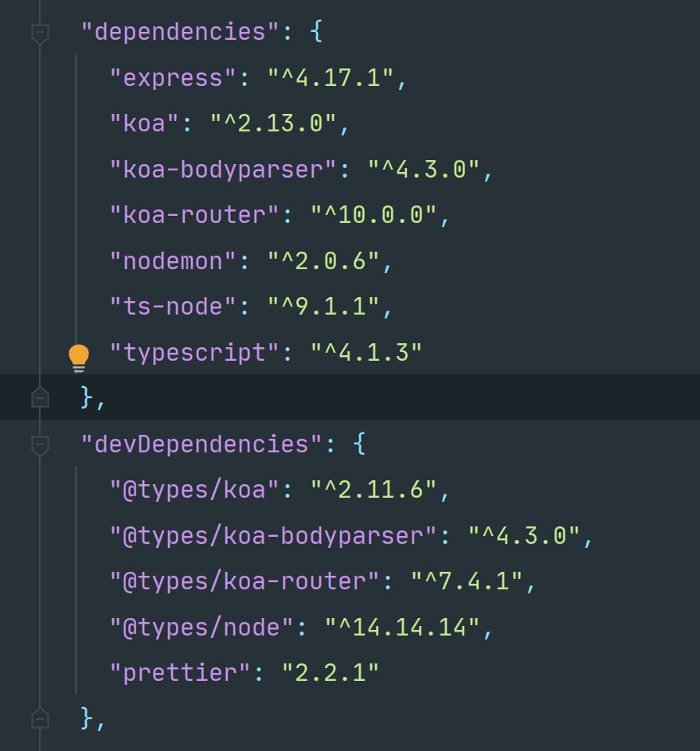Click the yellow lightbulb quick-fix icon
Image resolution: width=700 pixels, height=751 pixels.
click(79, 358)
